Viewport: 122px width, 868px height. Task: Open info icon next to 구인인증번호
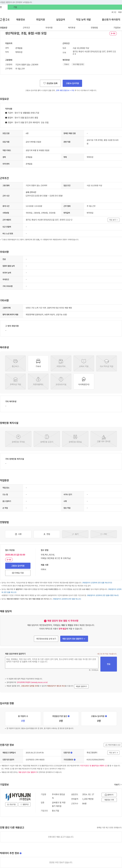pos(74,760)
